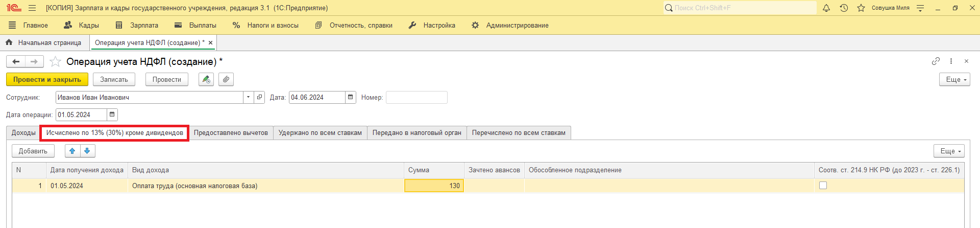Image resolution: width=980 pixels, height=228 pixels.
Task: Click Записать button
Action: click(x=114, y=79)
